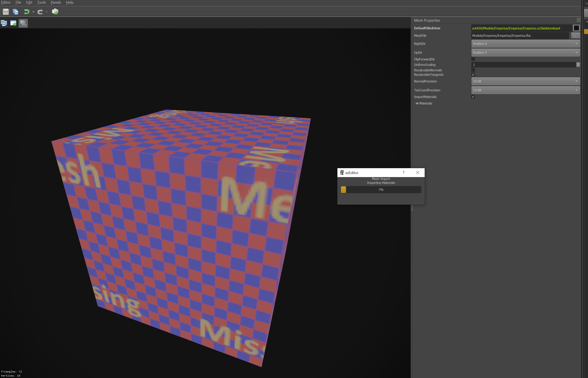The height and width of the screenshot is (378, 588).
Task: Click the 'Importing Materials' status text
Action: coord(381,183)
